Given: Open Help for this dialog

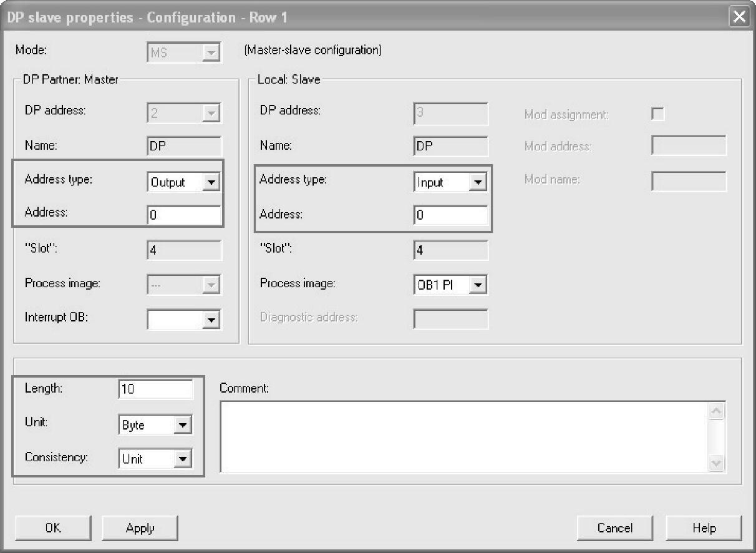Looking at the screenshot, I should pos(704,528).
